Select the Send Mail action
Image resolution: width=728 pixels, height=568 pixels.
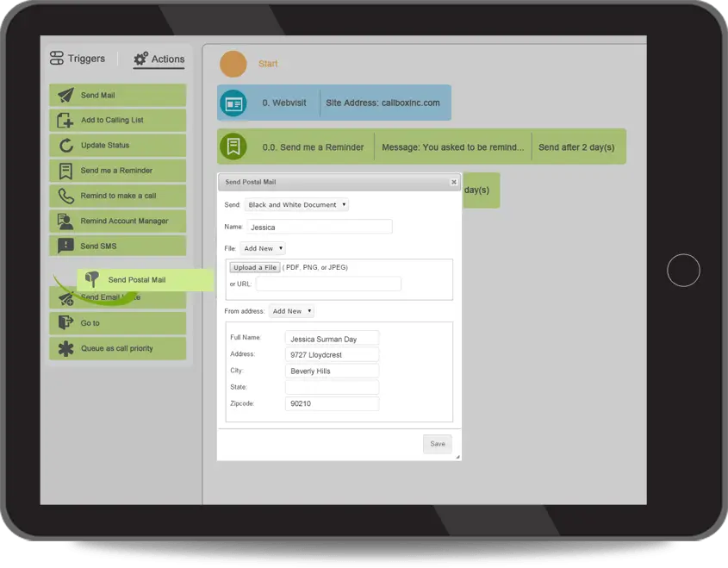pos(117,95)
